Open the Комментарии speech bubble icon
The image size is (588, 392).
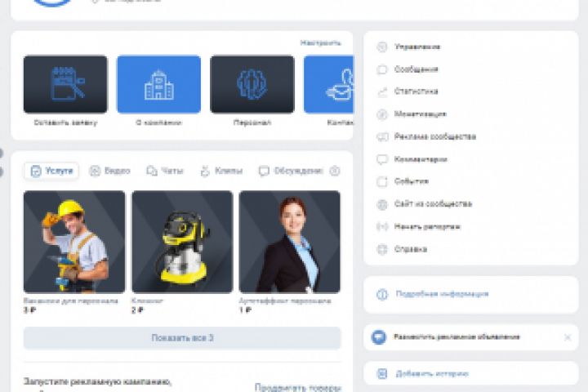pyautogui.click(x=381, y=159)
